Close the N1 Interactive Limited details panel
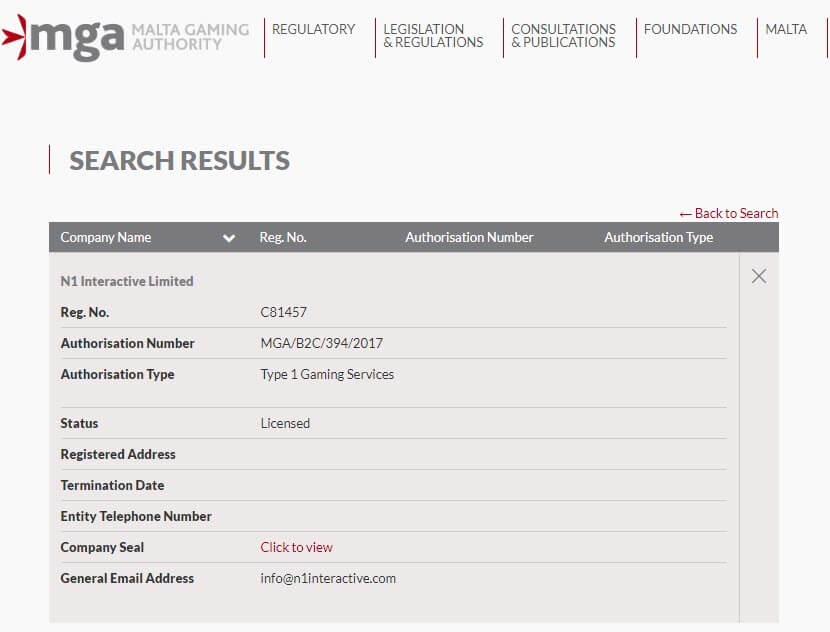The width and height of the screenshot is (830, 632). [759, 276]
